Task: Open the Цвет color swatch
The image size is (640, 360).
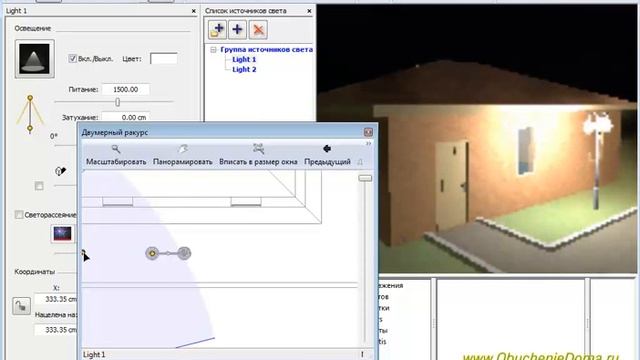Action: tap(164, 59)
